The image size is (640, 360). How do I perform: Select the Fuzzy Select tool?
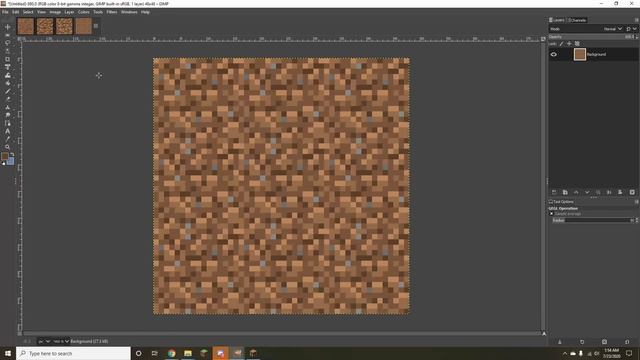tap(7, 51)
